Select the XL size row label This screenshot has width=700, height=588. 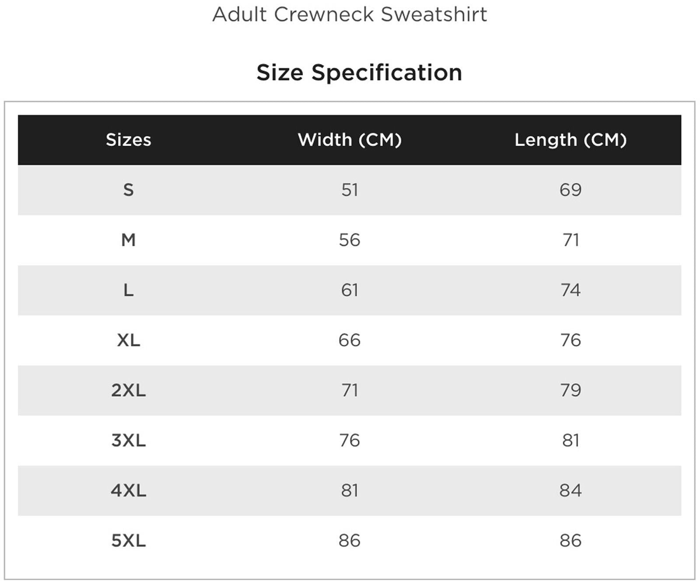click(128, 340)
